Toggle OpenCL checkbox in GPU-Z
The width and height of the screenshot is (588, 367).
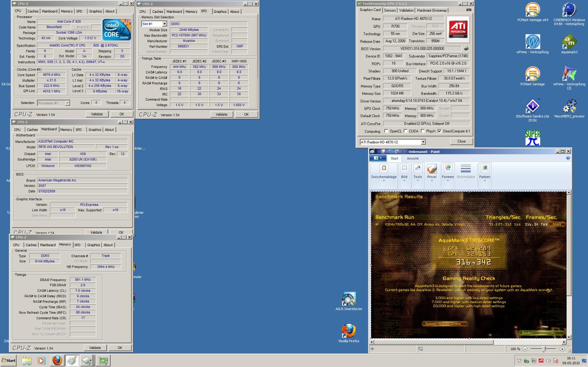[x=386, y=131]
